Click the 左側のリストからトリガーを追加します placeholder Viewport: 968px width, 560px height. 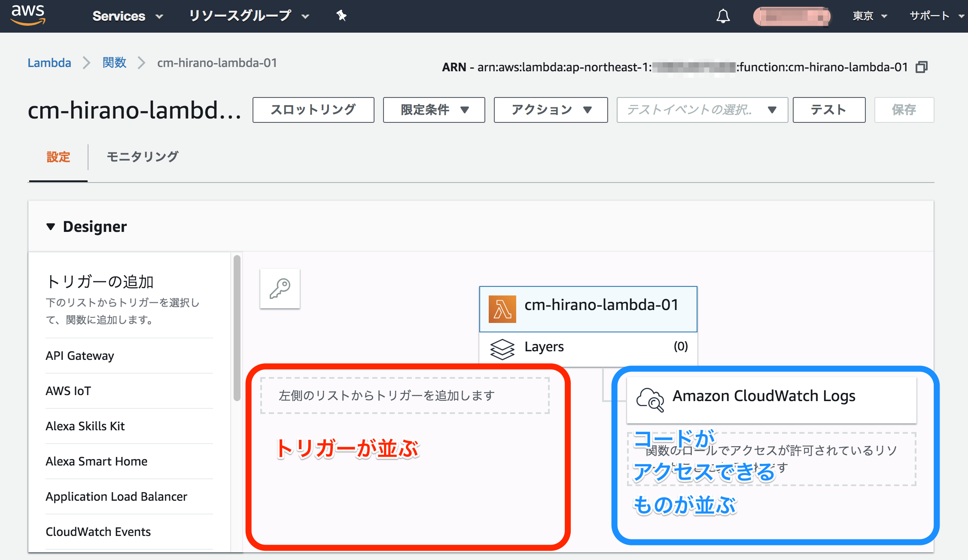(x=405, y=396)
